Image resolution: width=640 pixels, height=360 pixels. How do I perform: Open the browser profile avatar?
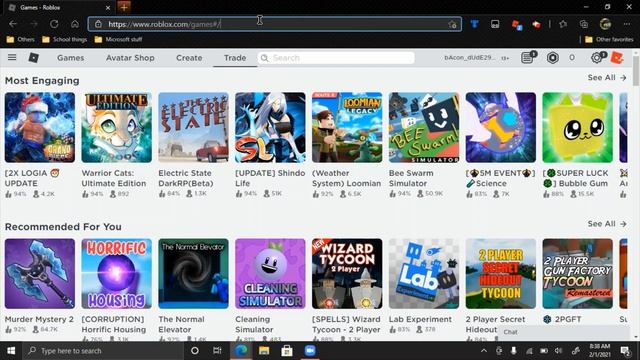[x=605, y=24]
